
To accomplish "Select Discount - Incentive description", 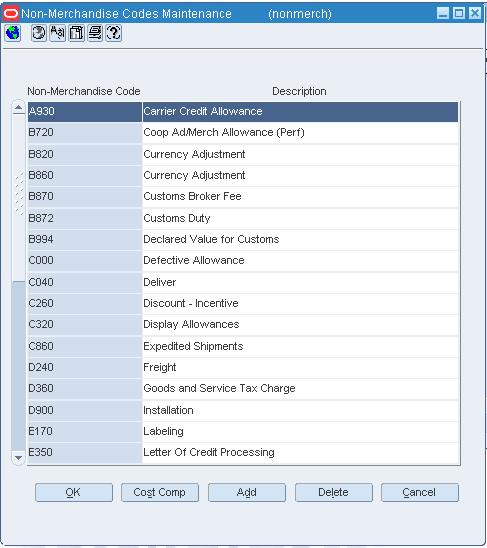I will (300, 304).
